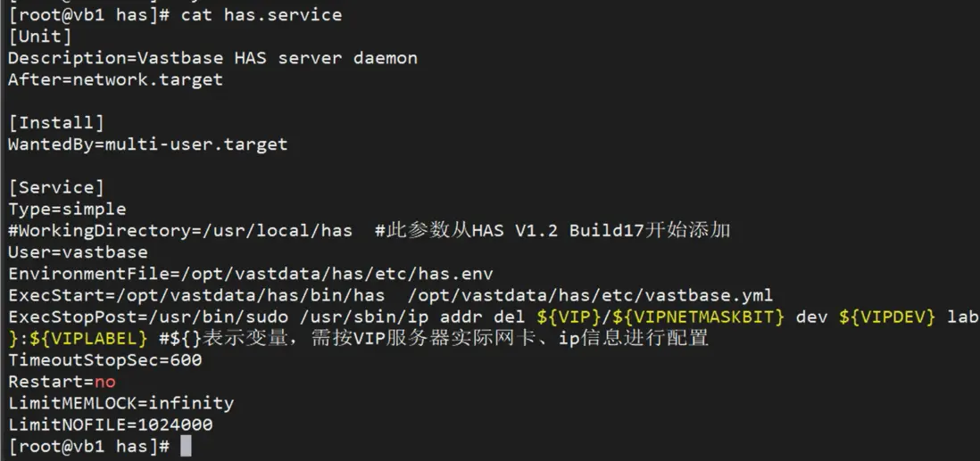Click the commented #WorkingDirectory path
The height and width of the screenshot is (461, 980).
click(x=180, y=230)
